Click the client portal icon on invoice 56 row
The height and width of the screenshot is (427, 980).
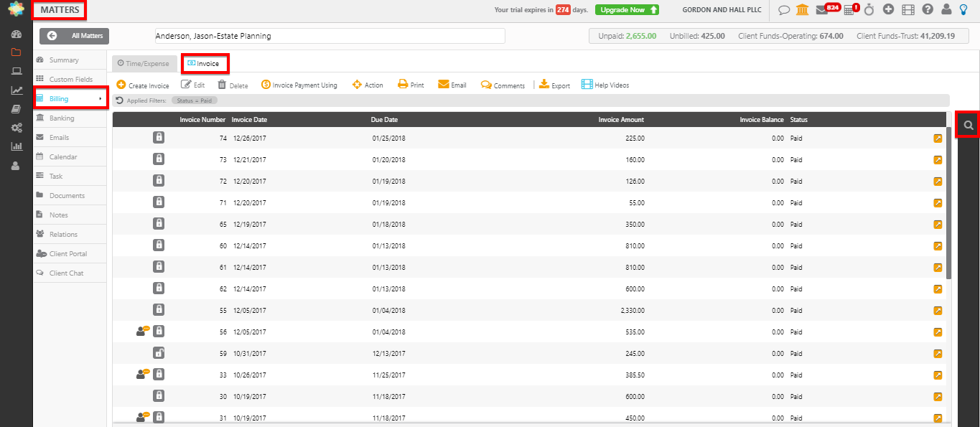142,331
